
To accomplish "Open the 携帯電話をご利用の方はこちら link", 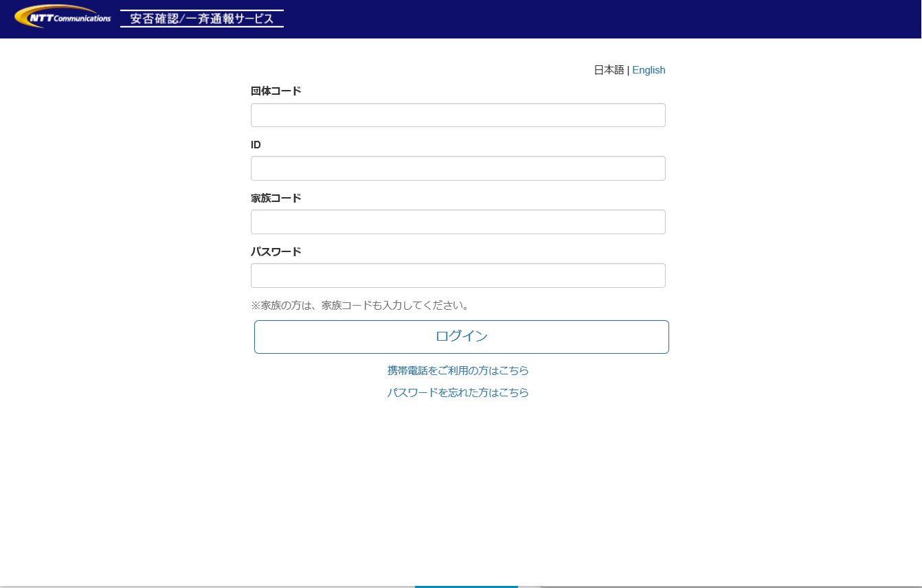I will coord(458,371).
